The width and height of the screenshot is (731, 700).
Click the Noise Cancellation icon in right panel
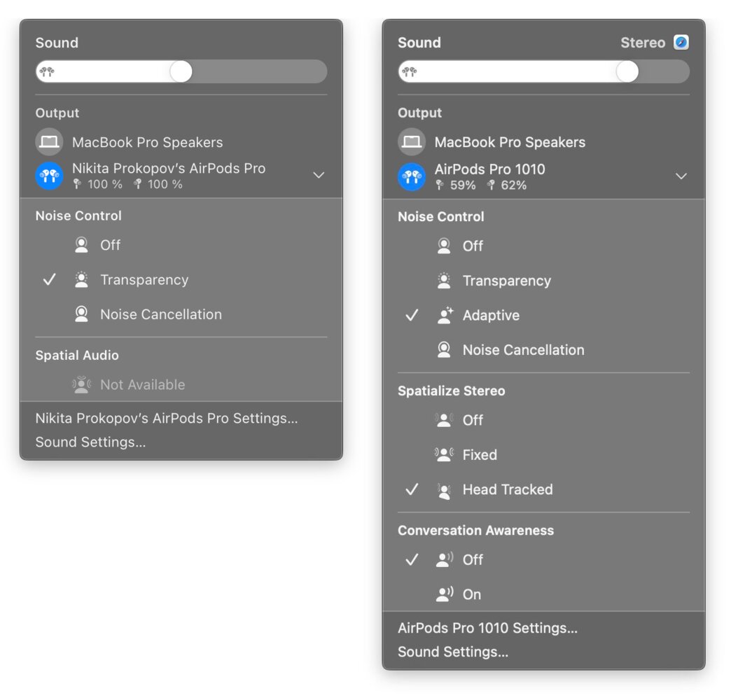444,350
